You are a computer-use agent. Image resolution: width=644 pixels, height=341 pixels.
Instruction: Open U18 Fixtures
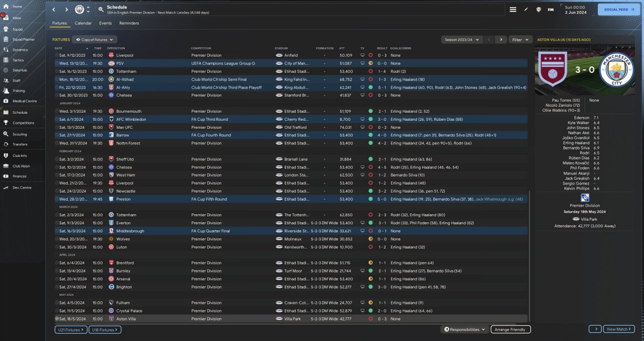105,329
